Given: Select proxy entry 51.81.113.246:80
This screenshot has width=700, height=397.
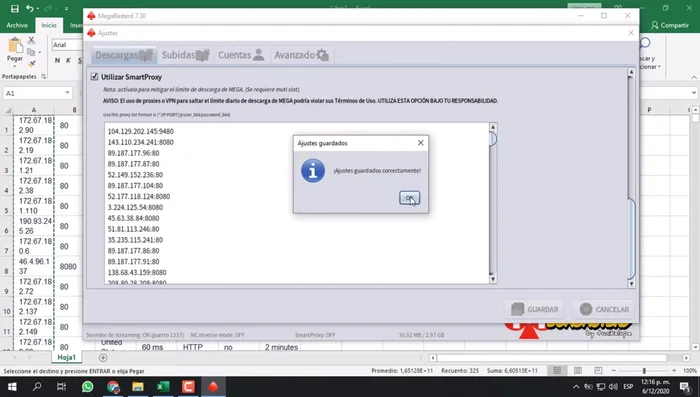Looking at the screenshot, I should (133, 229).
